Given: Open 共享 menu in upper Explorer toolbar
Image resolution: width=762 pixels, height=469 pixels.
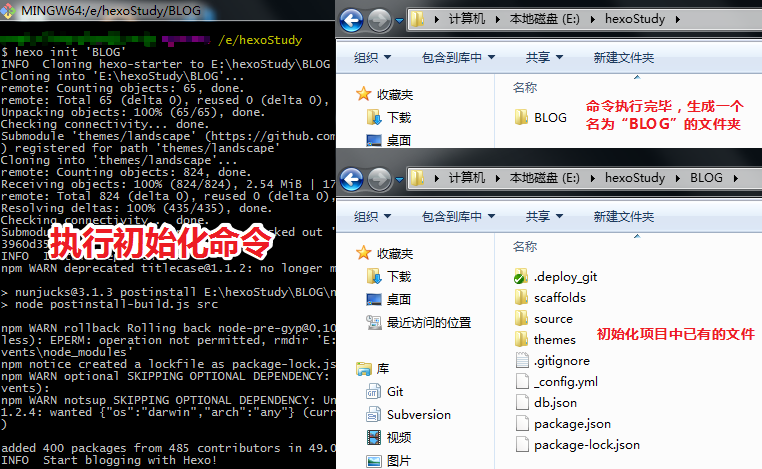Looking at the screenshot, I should click(x=544, y=57).
